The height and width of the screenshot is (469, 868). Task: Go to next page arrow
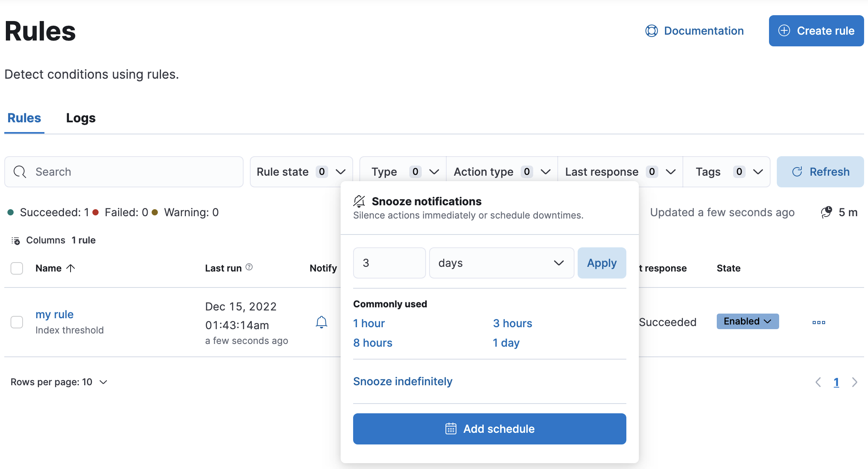tap(855, 382)
